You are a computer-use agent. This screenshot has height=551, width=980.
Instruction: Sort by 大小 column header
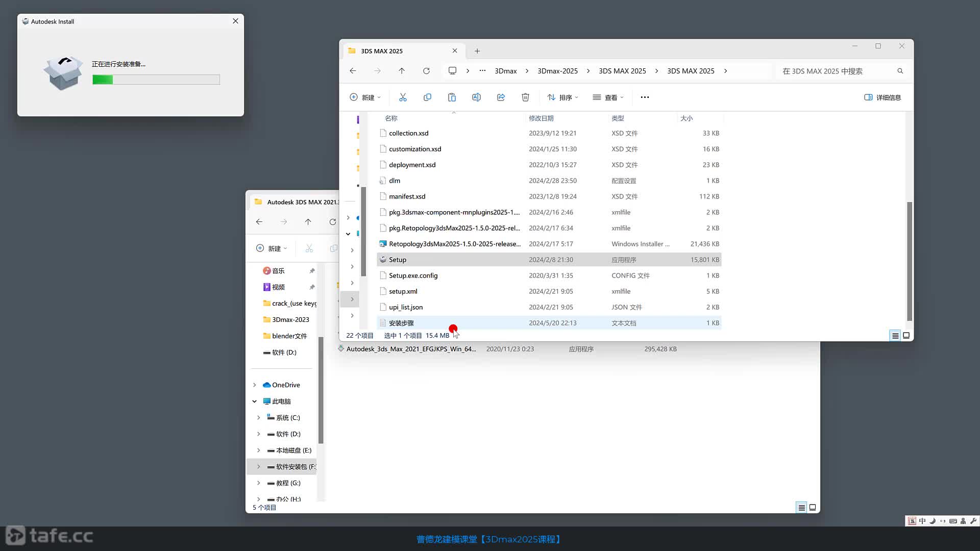click(687, 118)
